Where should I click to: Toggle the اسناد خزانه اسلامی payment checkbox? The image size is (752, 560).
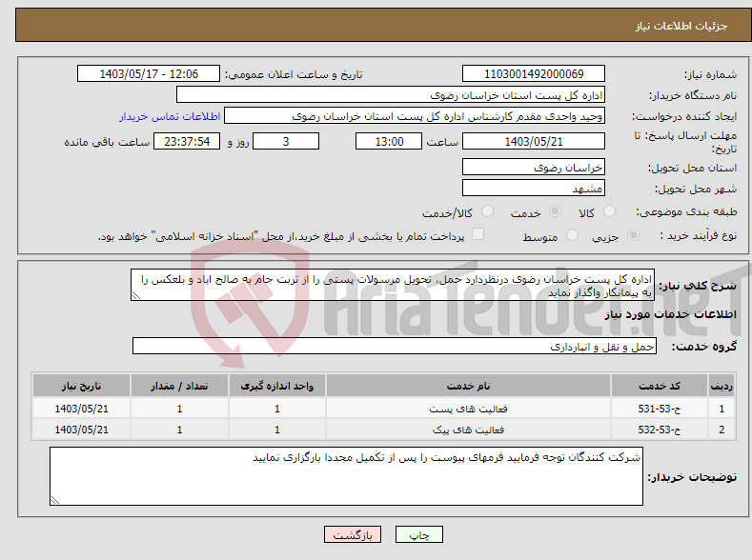[478, 233]
